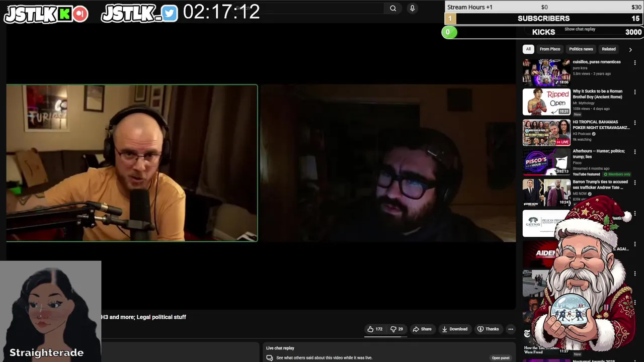Click the 'Live chat replay' heading

(280, 348)
